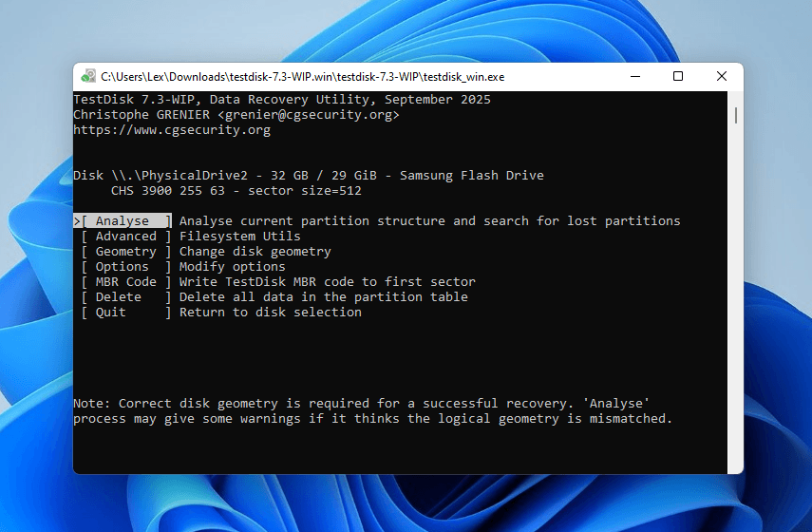Image resolution: width=812 pixels, height=532 pixels.
Task: Select the MBR Code menu entry
Action: [126, 282]
